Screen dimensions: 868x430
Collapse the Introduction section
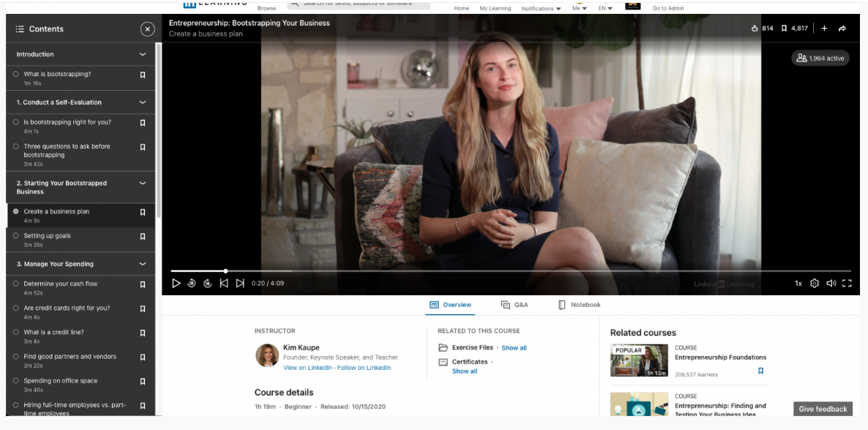tap(143, 54)
